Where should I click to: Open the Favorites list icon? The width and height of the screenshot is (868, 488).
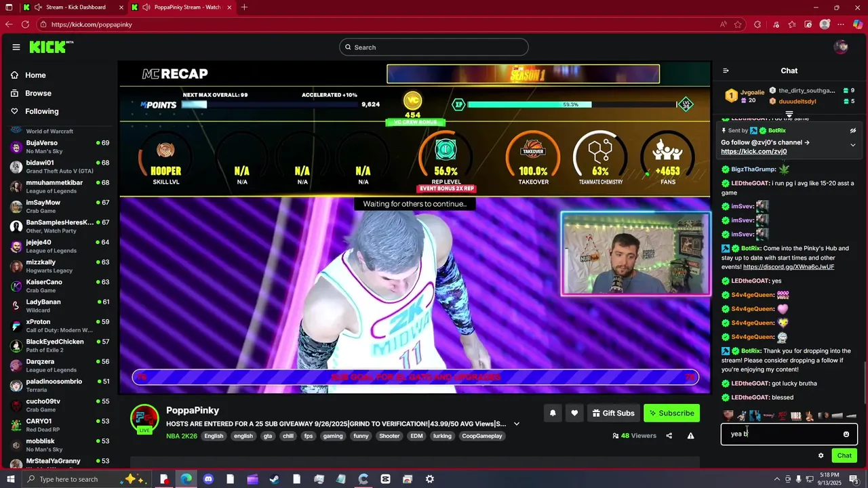pos(791,24)
